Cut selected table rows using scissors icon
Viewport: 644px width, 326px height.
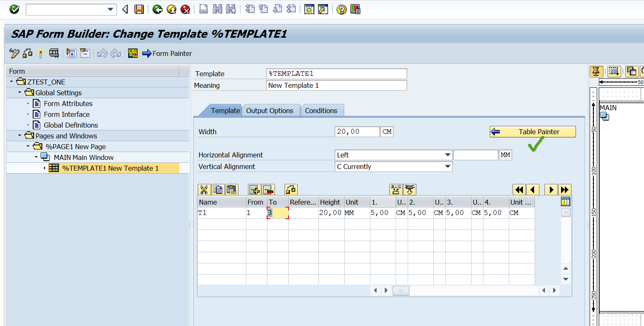tap(204, 189)
